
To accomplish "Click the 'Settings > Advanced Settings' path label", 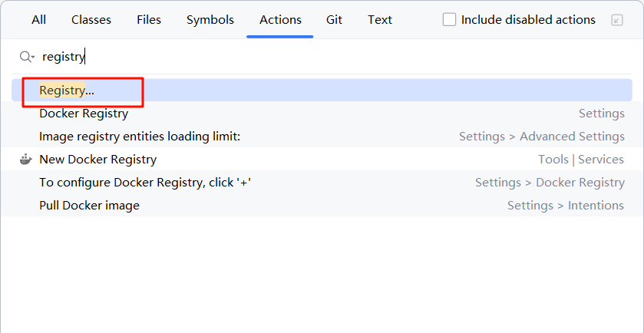I will coord(541,137).
